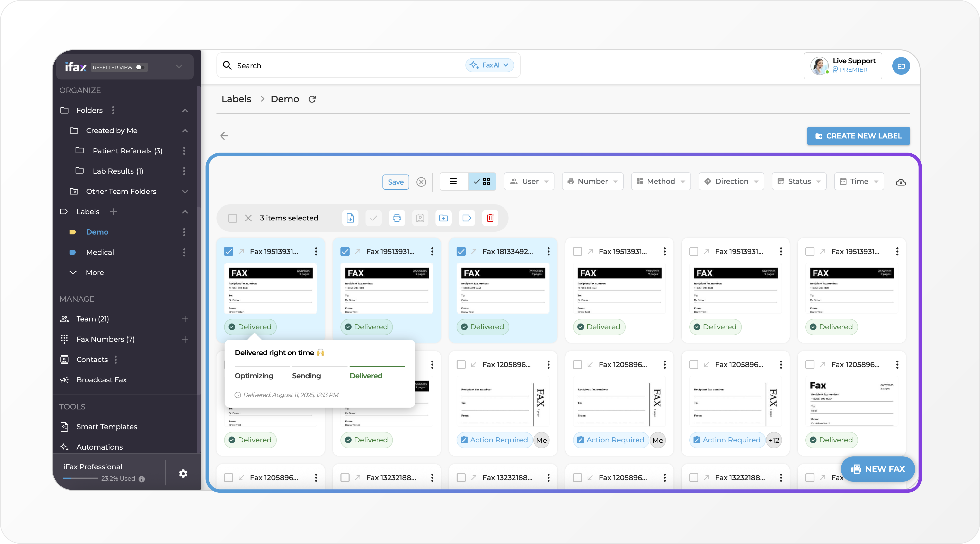Viewport: 980px width, 544px height.
Task: Check the select-all checkbox in selection bar
Action: click(x=232, y=218)
